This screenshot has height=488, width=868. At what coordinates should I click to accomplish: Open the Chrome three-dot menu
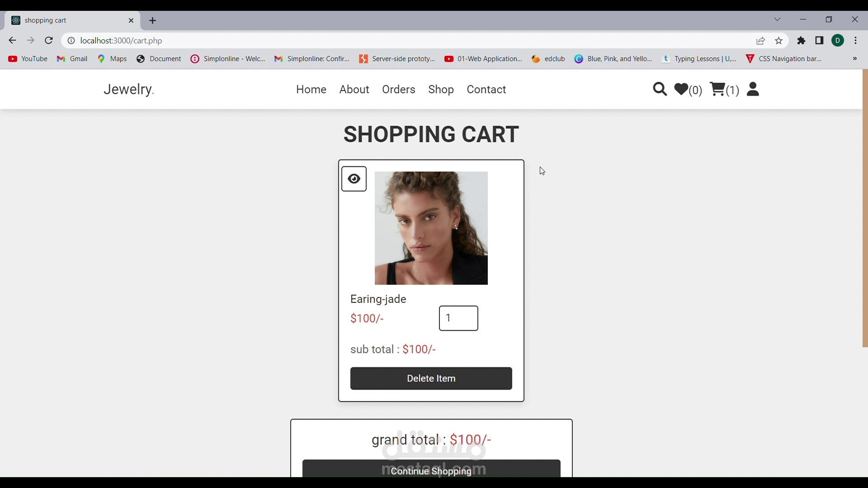856,41
